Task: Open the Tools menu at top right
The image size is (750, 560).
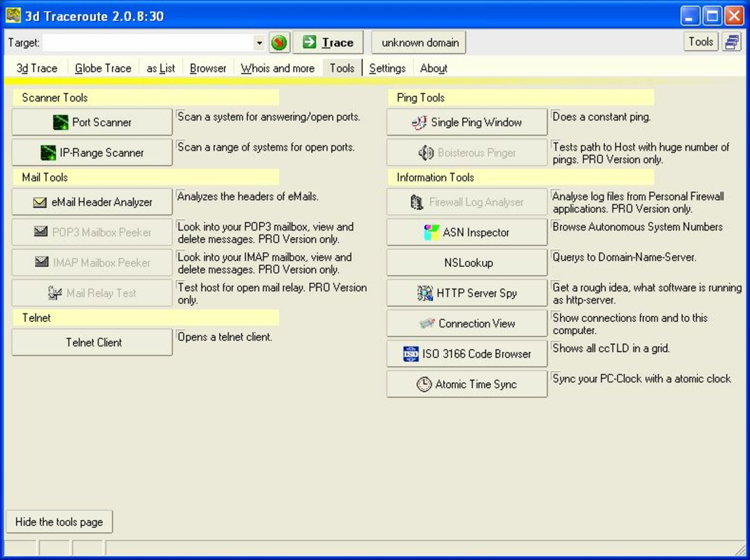Action: tap(701, 42)
